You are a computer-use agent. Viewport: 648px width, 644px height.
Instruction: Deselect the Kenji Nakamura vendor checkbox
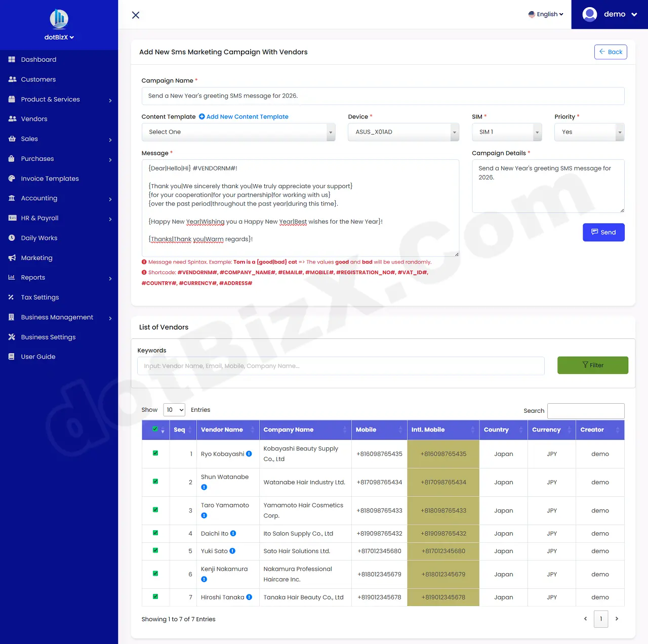(x=155, y=574)
